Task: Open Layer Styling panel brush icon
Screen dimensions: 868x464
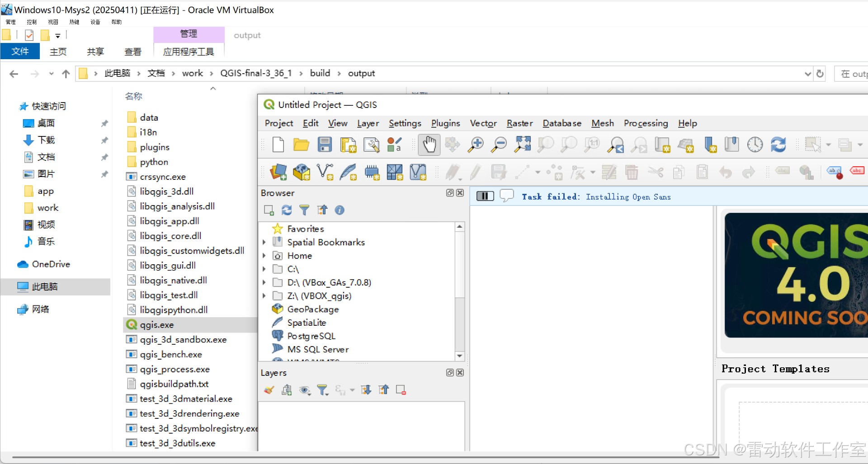Action: [269, 390]
